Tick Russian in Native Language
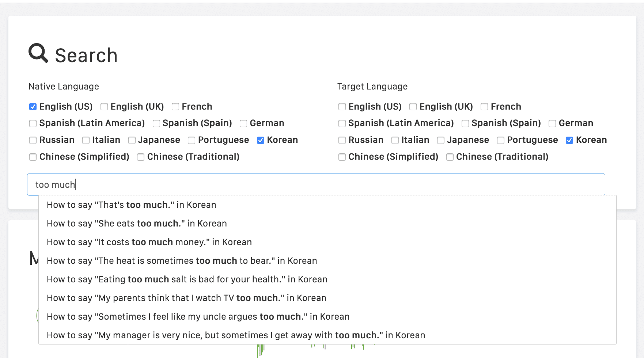This screenshot has width=644, height=358. (33, 140)
